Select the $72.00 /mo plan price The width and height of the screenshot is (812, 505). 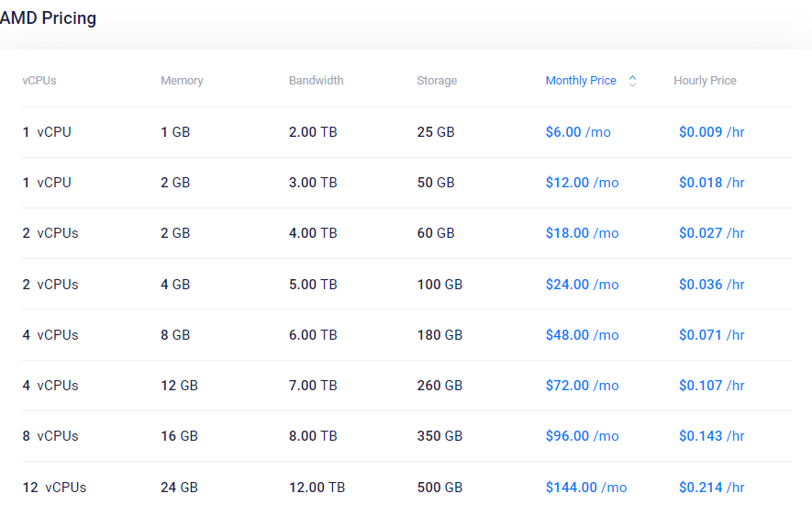point(582,386)
